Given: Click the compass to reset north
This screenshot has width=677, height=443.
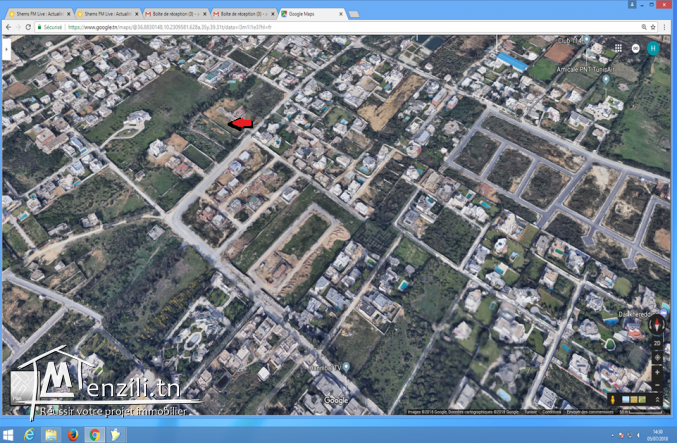Looking at the screenshot, I should pyautogui.click(x=657, y=326).
